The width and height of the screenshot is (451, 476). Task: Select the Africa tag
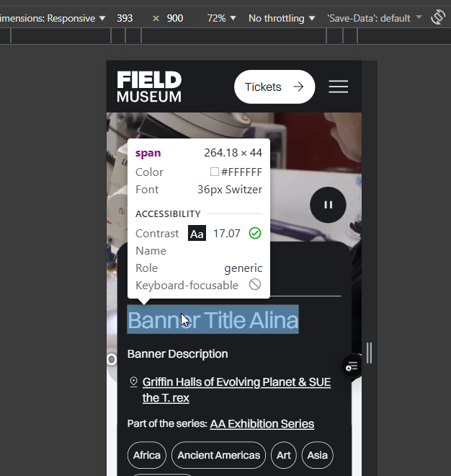147,455
